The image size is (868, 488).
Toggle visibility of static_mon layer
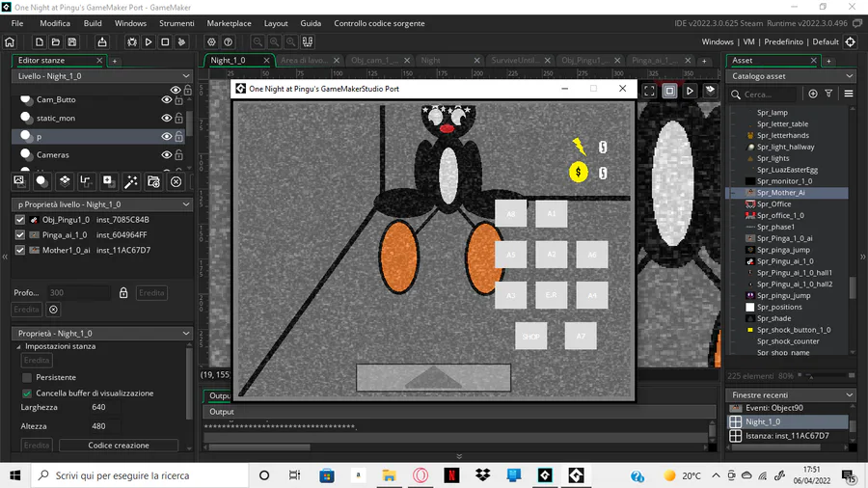[x=166, y=118]
